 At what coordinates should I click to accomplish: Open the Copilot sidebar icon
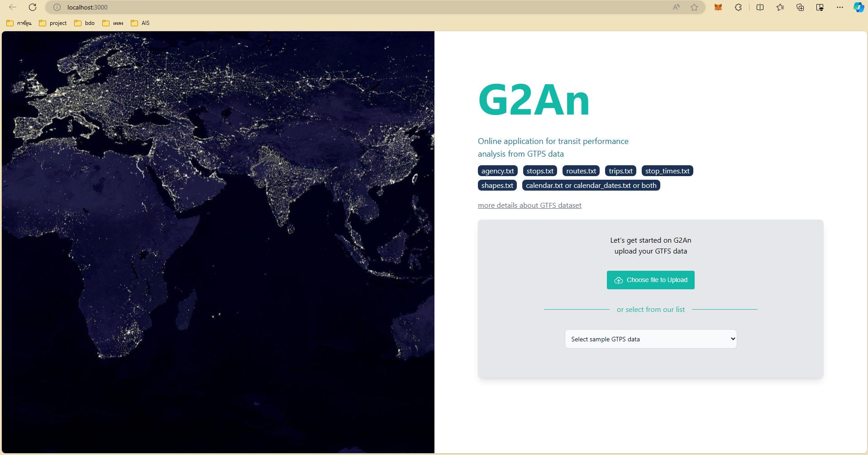point(858,7)
